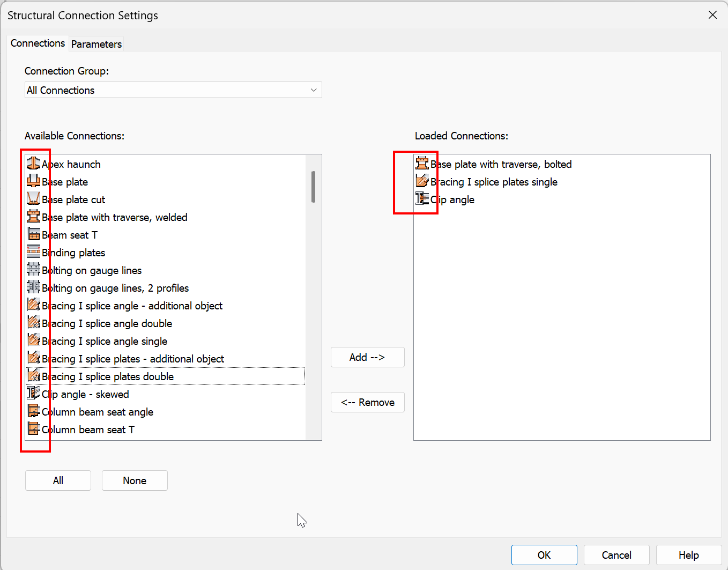This screenshot has width=728, height=570.
Task: Click the Add --> button
Action: [367, 357]
